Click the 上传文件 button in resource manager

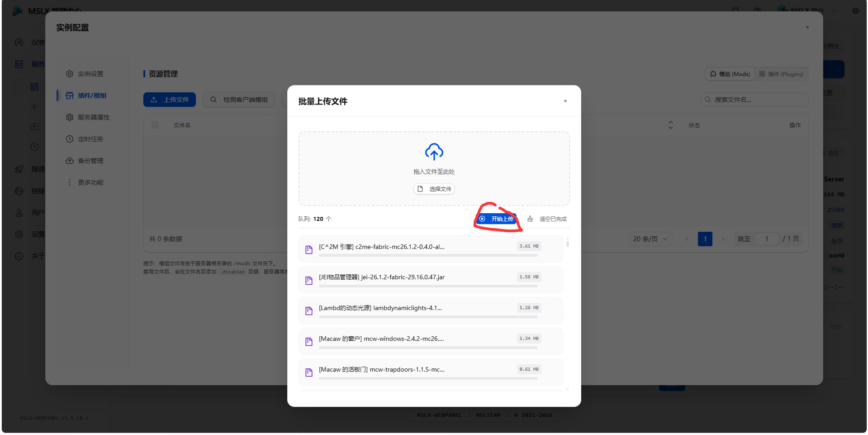tap(170, 100)
